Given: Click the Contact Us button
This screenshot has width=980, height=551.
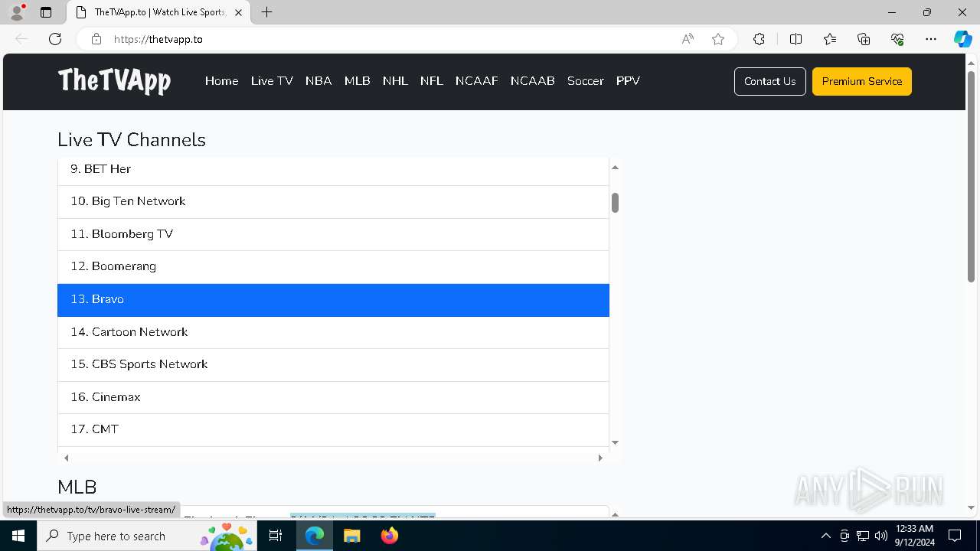Looking at the screenshot, I should pyautogui.click(x=770, y=81).
